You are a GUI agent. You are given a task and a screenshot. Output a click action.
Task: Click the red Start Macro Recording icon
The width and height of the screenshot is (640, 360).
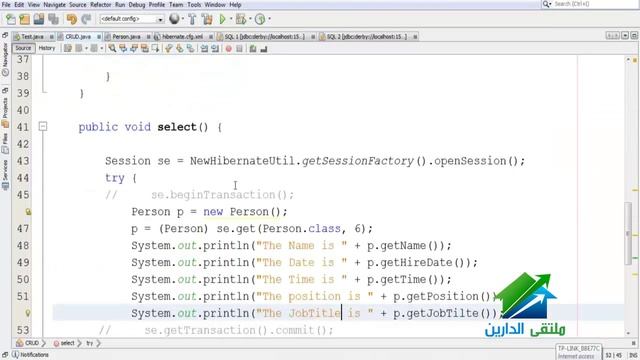coord(229,49)
